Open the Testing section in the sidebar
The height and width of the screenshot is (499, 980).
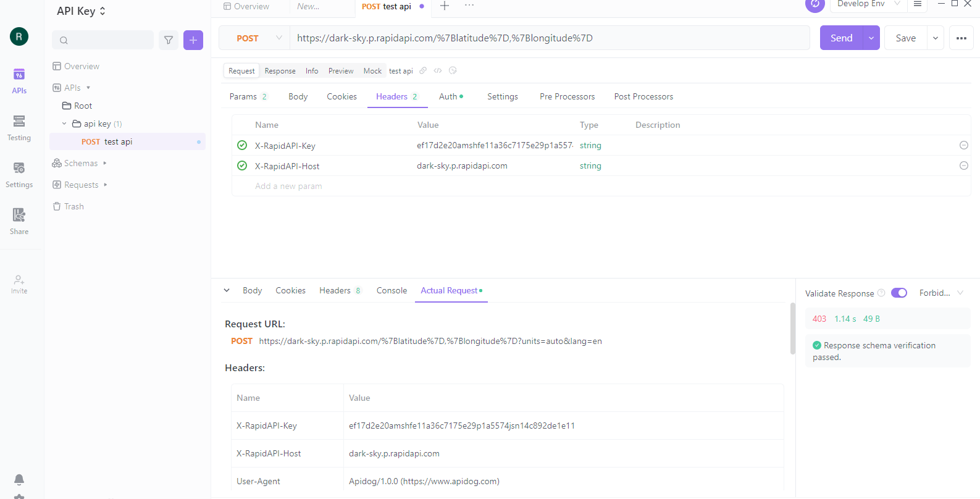(x=19, y=128)
